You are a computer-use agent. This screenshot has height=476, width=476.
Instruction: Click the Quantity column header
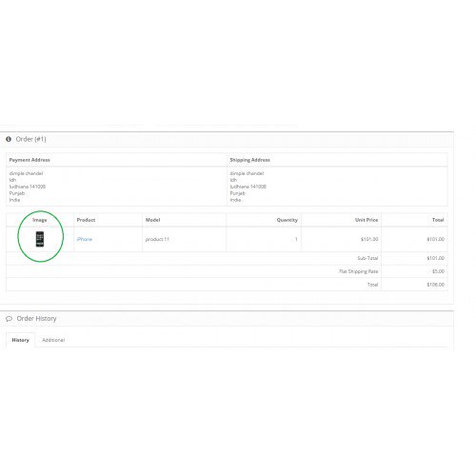point(288,220)
